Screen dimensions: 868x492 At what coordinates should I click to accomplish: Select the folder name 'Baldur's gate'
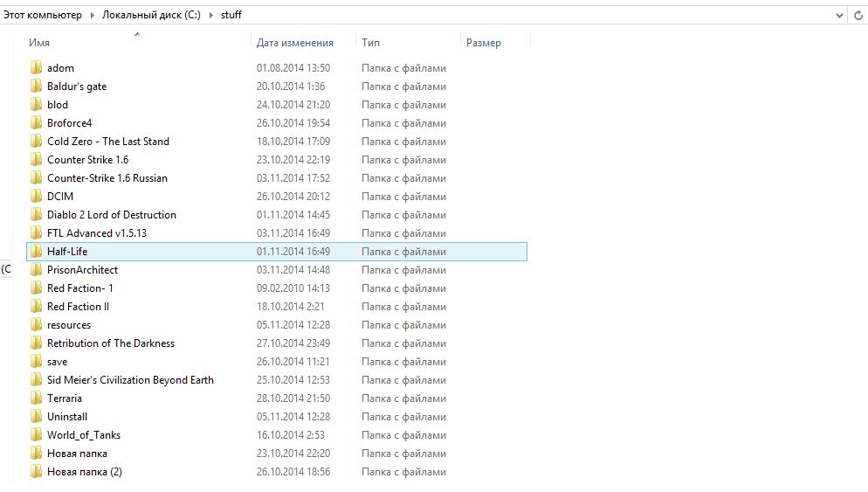(77, 87)
